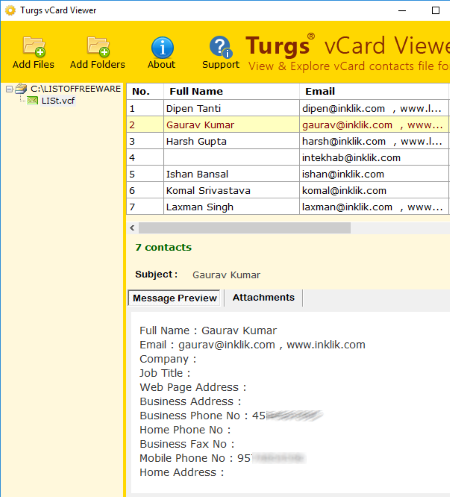
Task: Click the dipen@inklik.com email cell
Action: [x=374, y=108]
